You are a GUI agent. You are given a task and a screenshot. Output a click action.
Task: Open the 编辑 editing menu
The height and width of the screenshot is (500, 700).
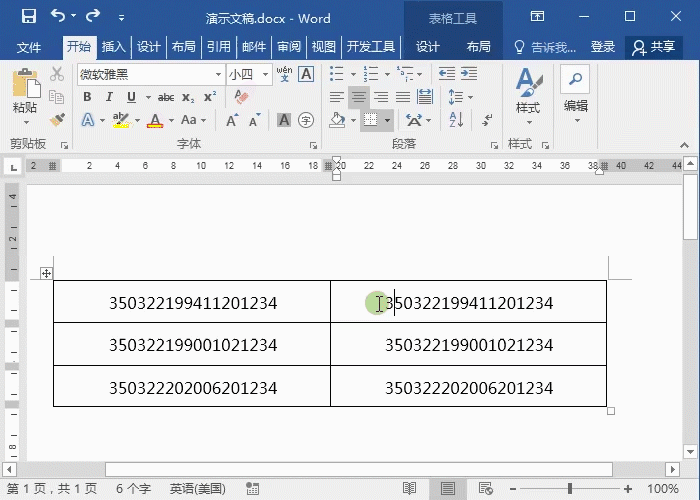click(575, 95)
